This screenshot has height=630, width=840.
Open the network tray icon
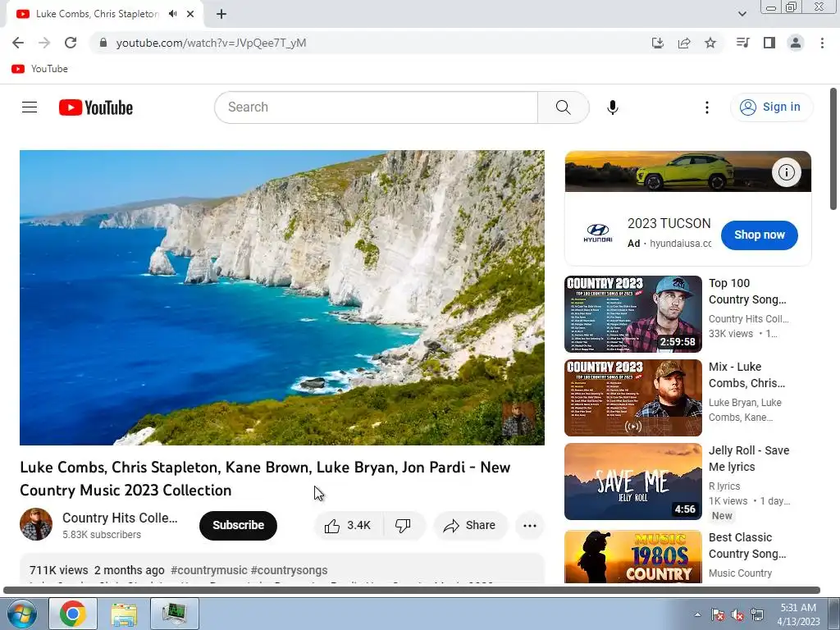tap(757, 614)
